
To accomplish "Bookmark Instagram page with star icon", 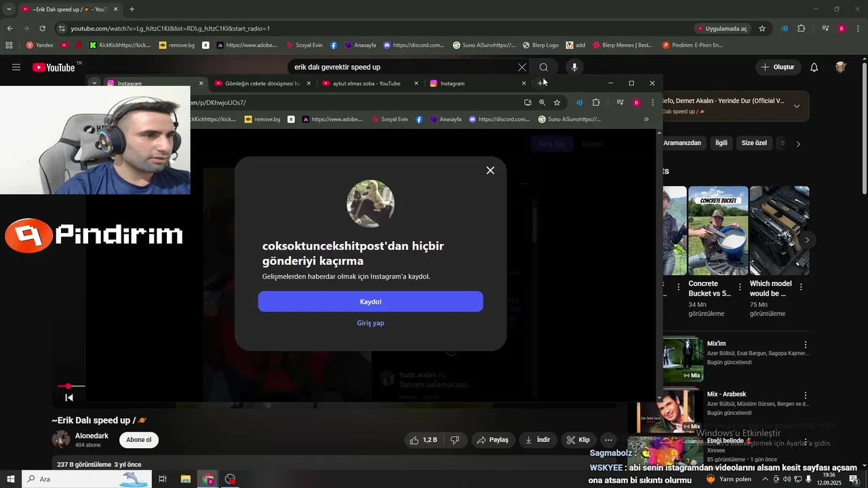I will 557,102.
